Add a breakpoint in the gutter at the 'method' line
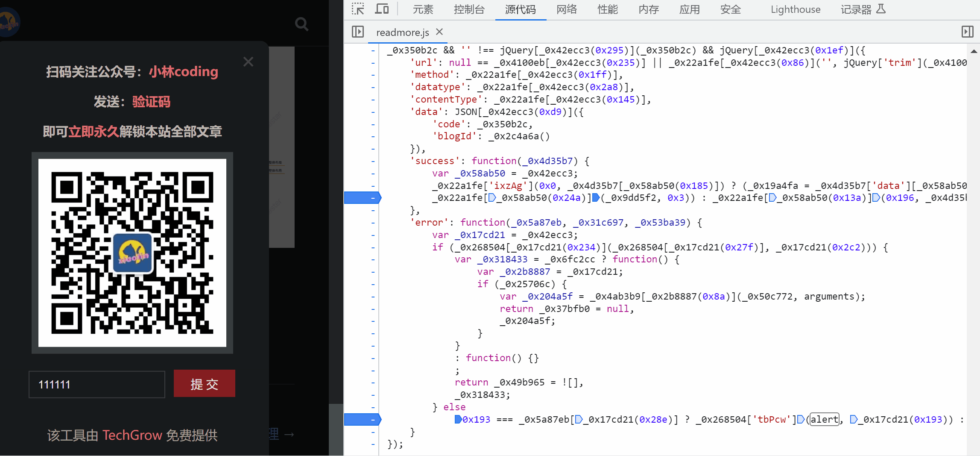This screenshot has width=980, height=456. pos(373,75)
